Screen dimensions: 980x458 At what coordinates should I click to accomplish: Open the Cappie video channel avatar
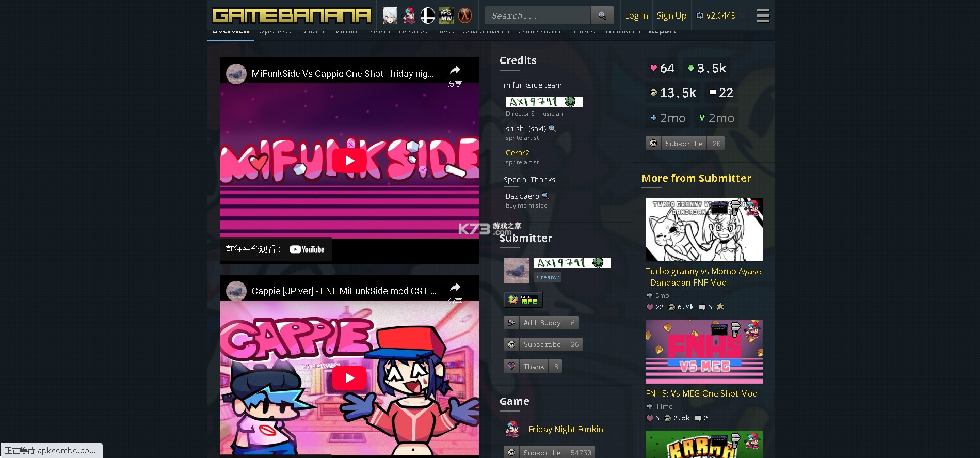point(236,291)
